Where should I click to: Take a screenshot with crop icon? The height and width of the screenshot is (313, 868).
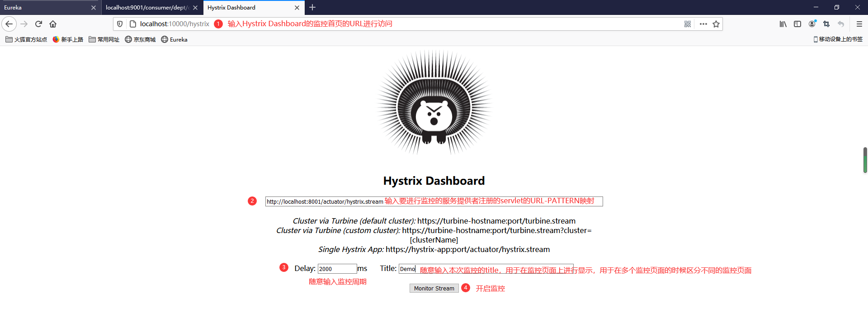826,24
